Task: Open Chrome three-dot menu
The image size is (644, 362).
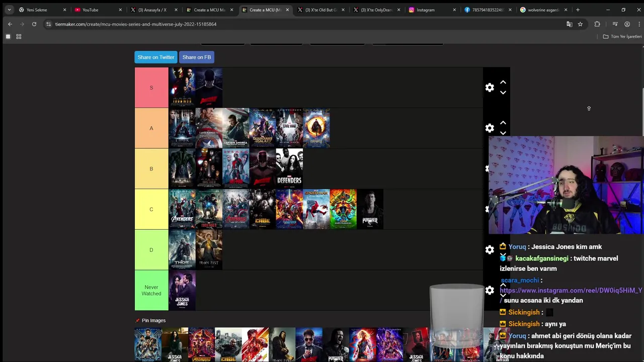Action: (639, 24)
